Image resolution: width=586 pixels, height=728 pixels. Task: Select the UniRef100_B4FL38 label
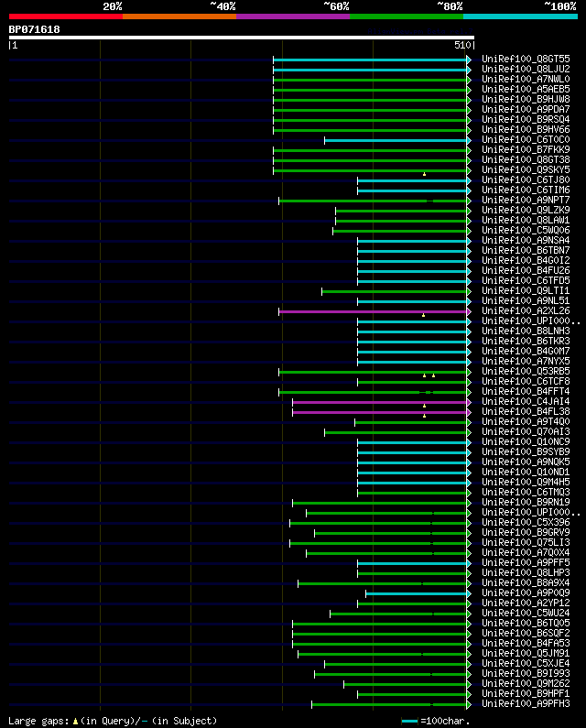tap(526, 412)
